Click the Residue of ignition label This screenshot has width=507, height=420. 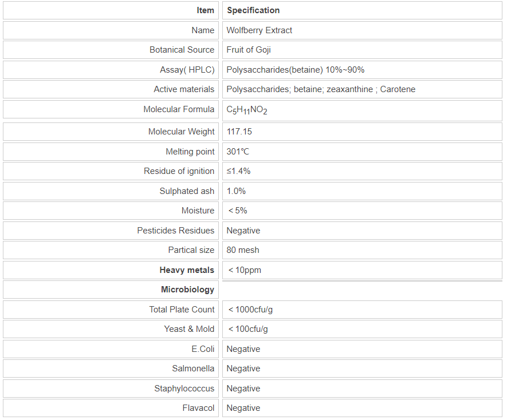(179, 171)
